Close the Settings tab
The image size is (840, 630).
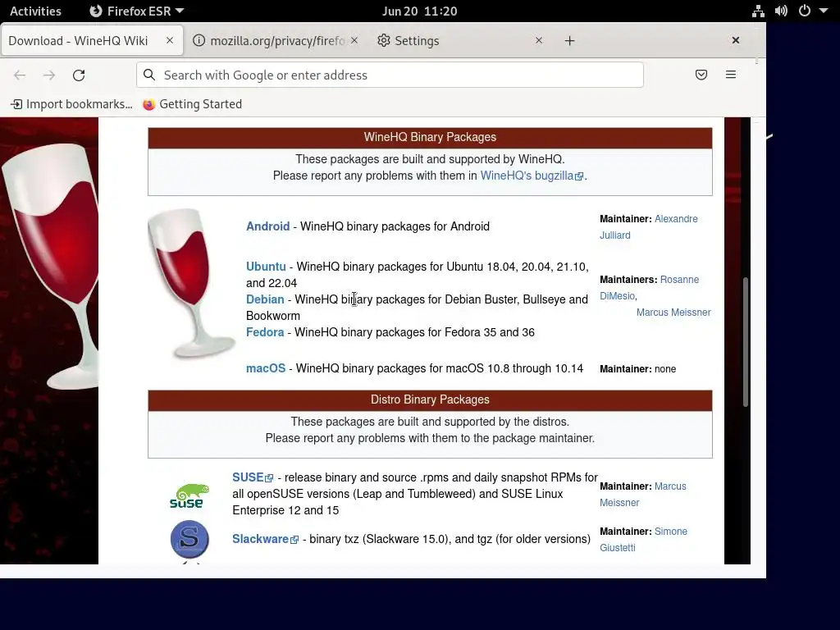(539, 40)
